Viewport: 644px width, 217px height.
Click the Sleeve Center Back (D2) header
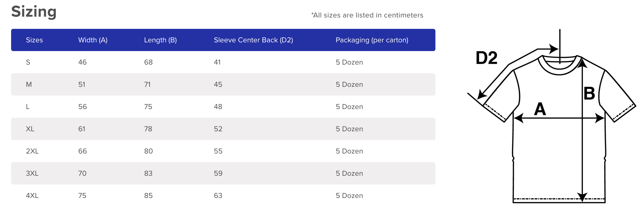click(253, 40)
